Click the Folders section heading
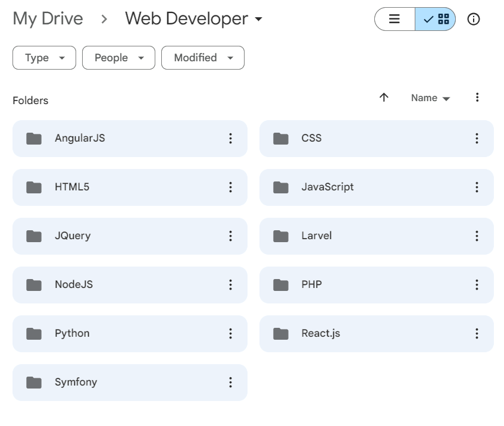The width and height of the screenshot is (504, 426). (x=30, y=101)
